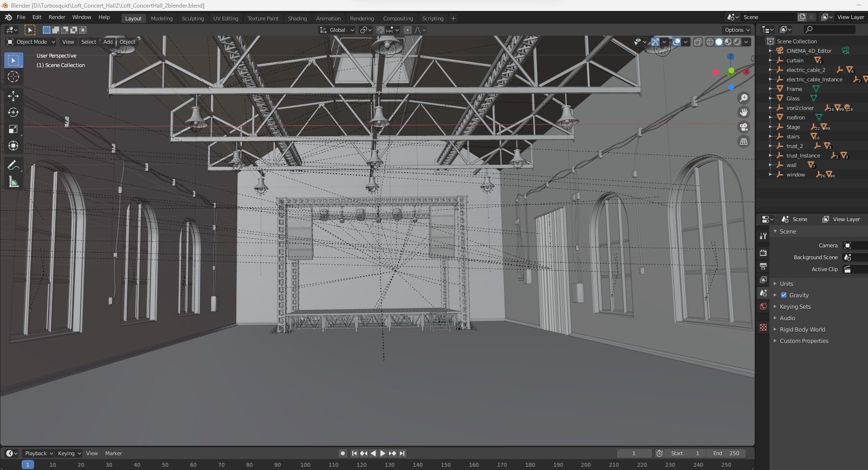Click the pan hand viewport gizmo
Screen dimensions: 868x470
point(743,112)
